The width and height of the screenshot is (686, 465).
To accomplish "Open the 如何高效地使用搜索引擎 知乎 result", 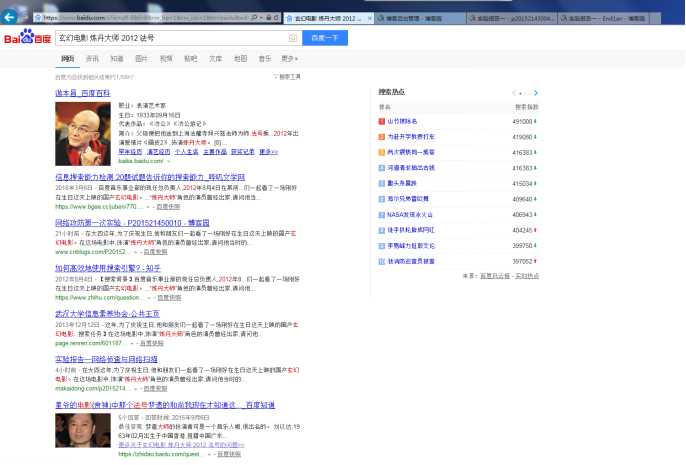I will 108,268.
